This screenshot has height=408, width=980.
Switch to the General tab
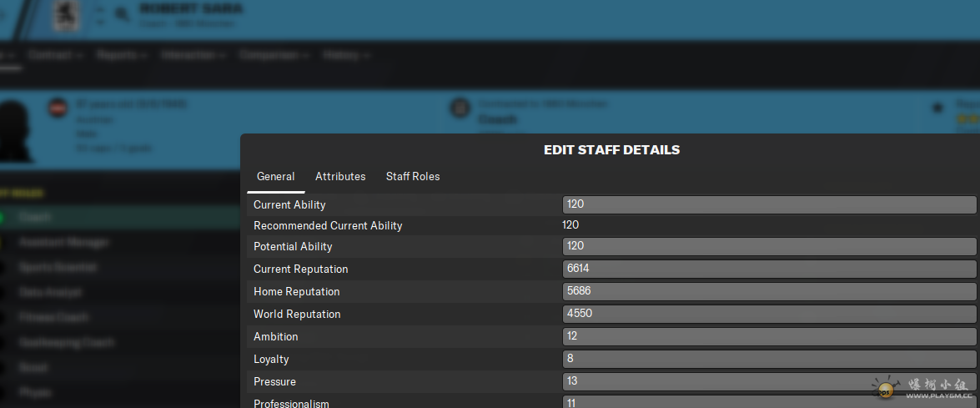pyautogui.click(x=275, y=177)
